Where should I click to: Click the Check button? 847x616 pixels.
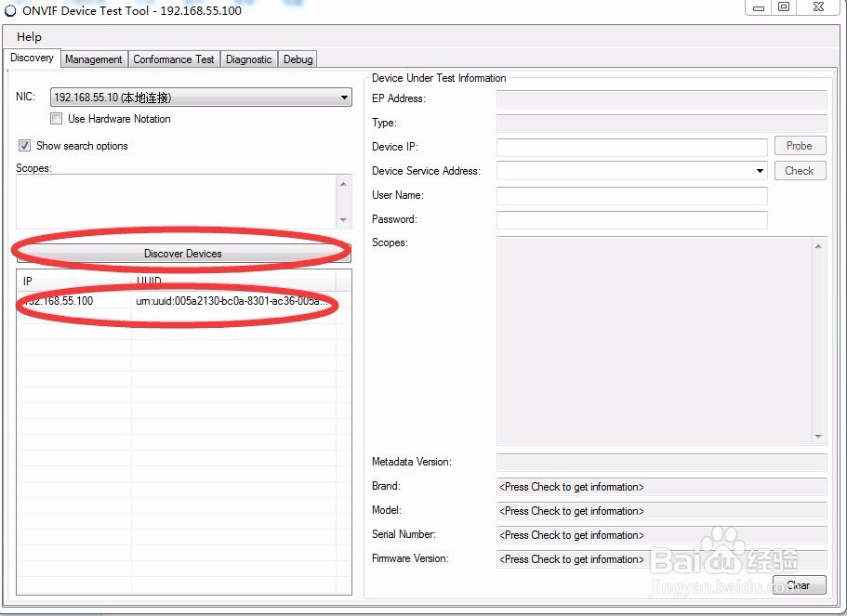[800, 171]
